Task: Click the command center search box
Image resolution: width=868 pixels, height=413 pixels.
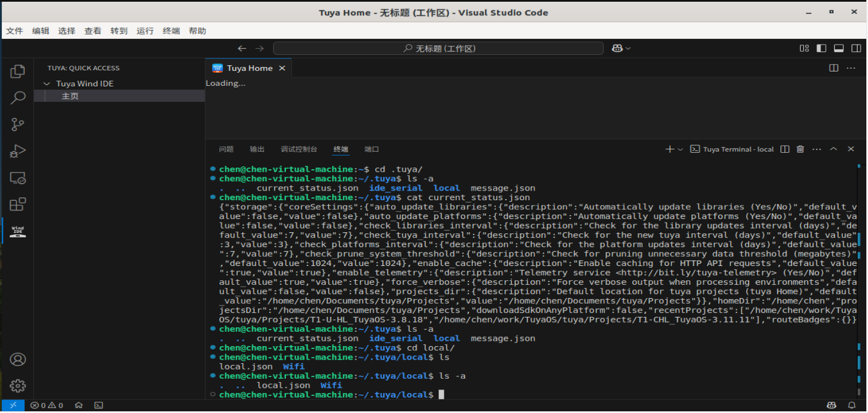Action: 438,49
